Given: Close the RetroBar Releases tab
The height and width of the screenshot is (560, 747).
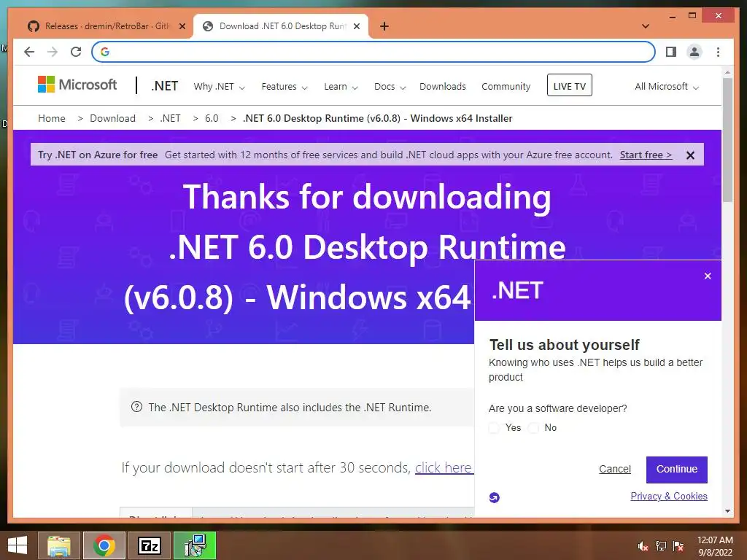Looking at the screenshot, I should point(182,26).
